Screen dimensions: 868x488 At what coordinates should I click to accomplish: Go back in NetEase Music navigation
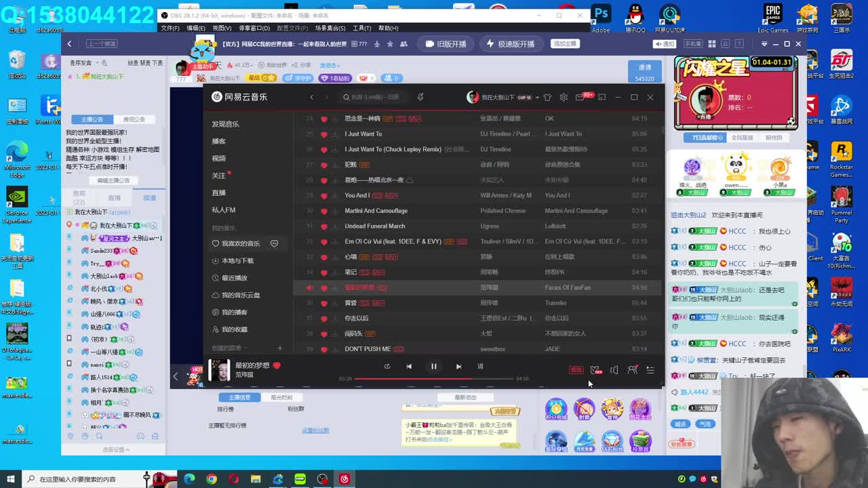coord(312,97)
